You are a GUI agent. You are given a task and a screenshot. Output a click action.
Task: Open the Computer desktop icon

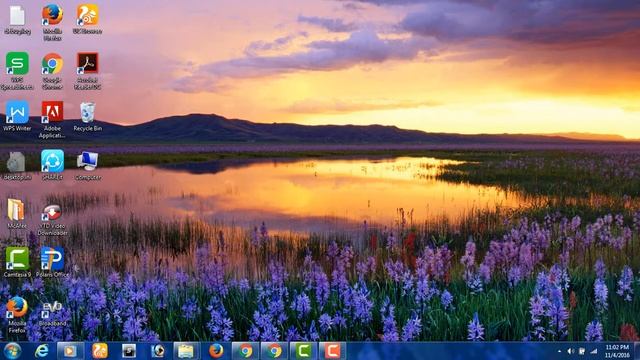click(88, 165)
